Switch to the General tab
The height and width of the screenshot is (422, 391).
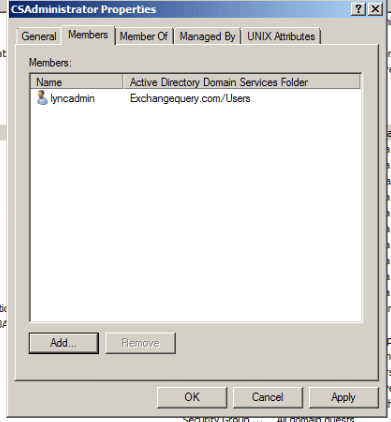[x=39, y=36]
